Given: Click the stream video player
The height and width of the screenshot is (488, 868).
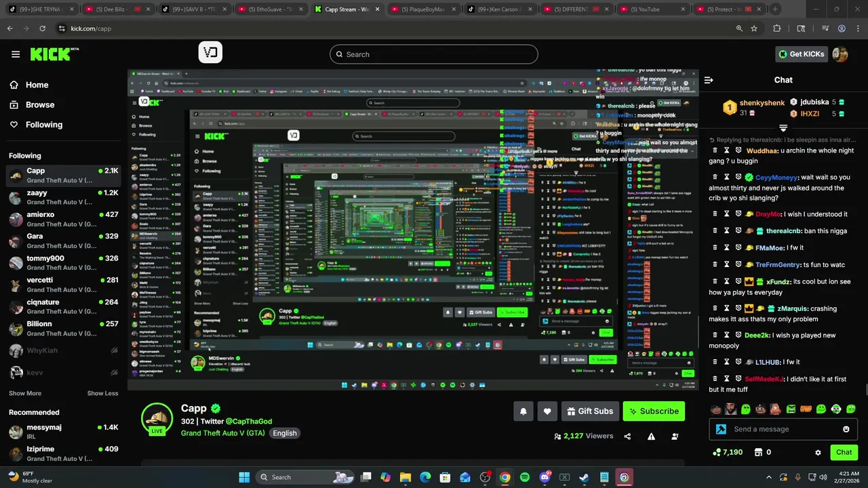Looking at the screenshot, I should click(413, 230).
